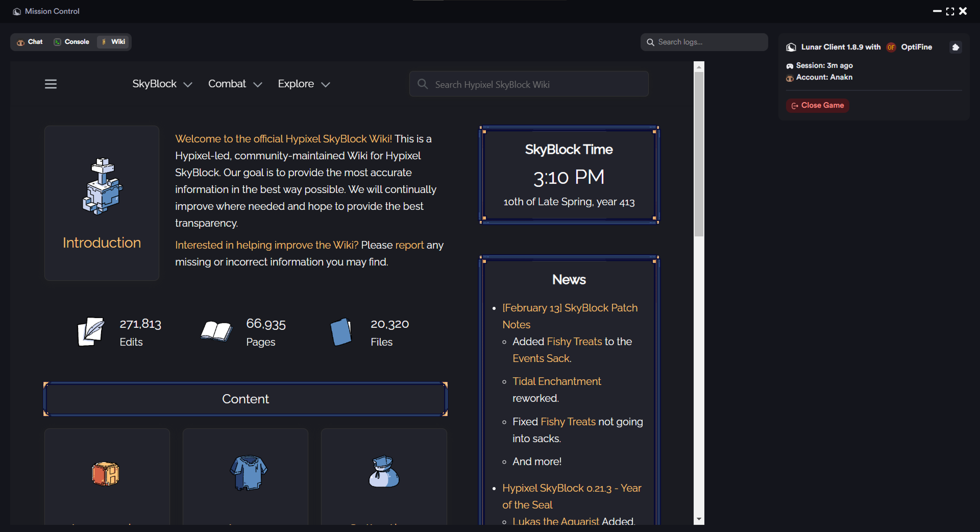Click the OptiFine badge icon
The height and width of the screenshot is (532, 980).
[x=891, y=47]
